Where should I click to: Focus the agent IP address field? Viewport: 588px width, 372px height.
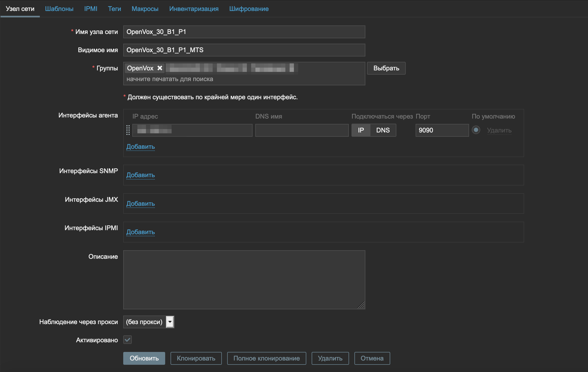tap(192, 130)
